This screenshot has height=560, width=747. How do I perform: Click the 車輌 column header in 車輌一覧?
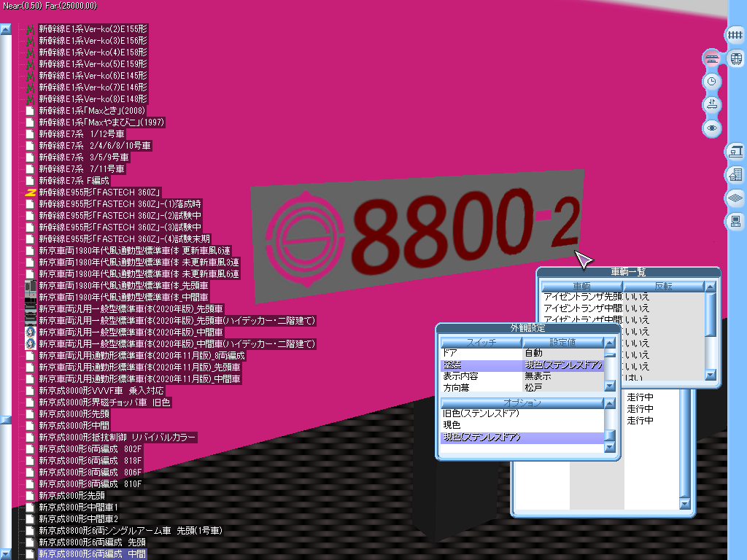click(581, 286)
